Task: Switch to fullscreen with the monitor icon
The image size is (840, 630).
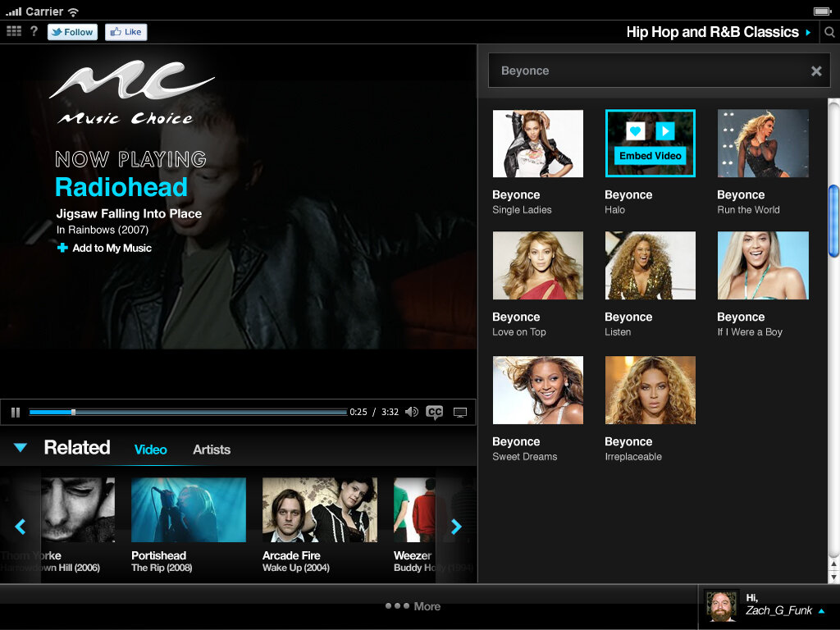Action: pyautogui.click(x=460, y=412)
